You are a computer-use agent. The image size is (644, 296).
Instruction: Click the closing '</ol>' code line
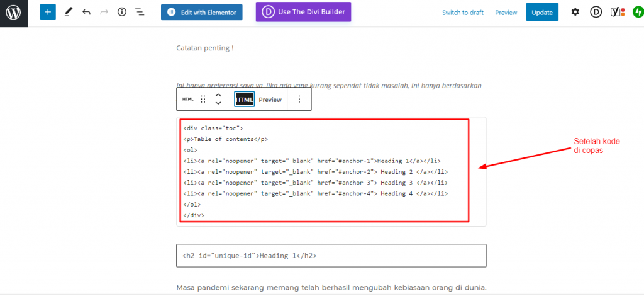192,204
